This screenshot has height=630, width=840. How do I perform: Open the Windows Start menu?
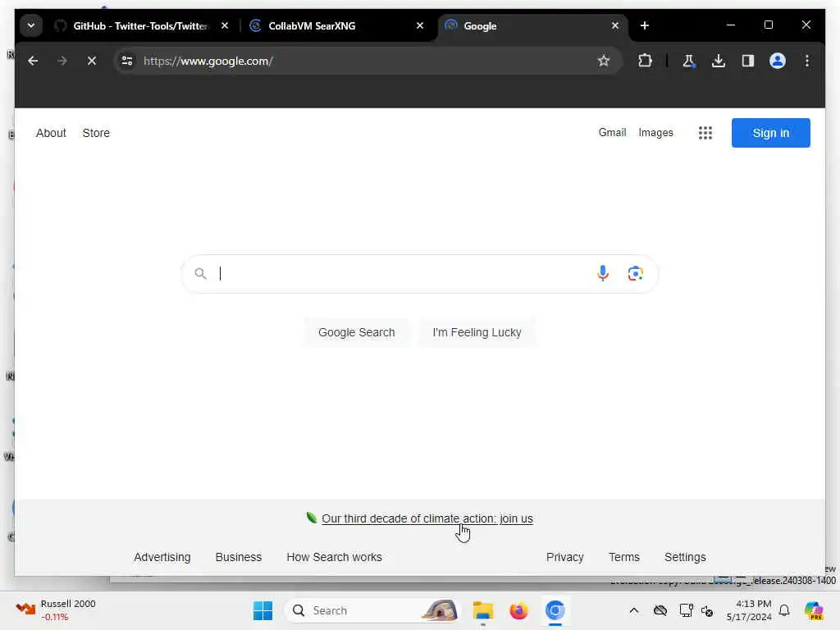(262, 610)
